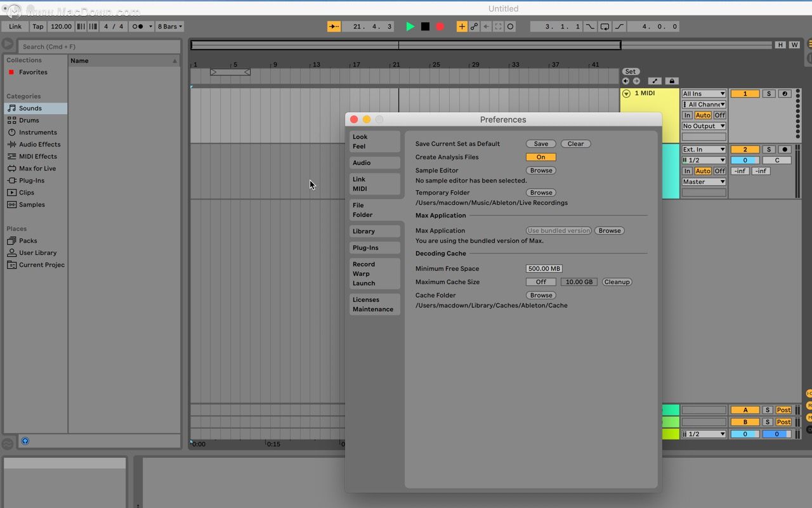Enable the Automation Arm icon

474,27
